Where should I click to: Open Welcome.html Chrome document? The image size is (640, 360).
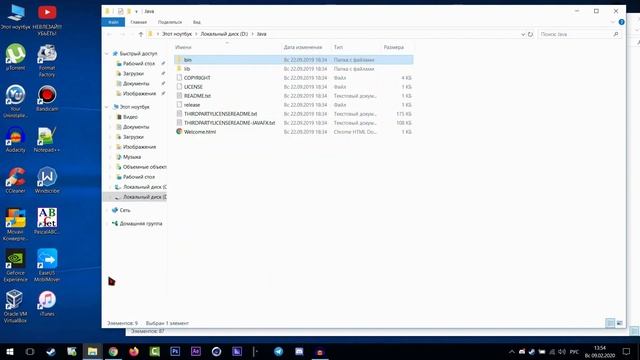[294, 131]
